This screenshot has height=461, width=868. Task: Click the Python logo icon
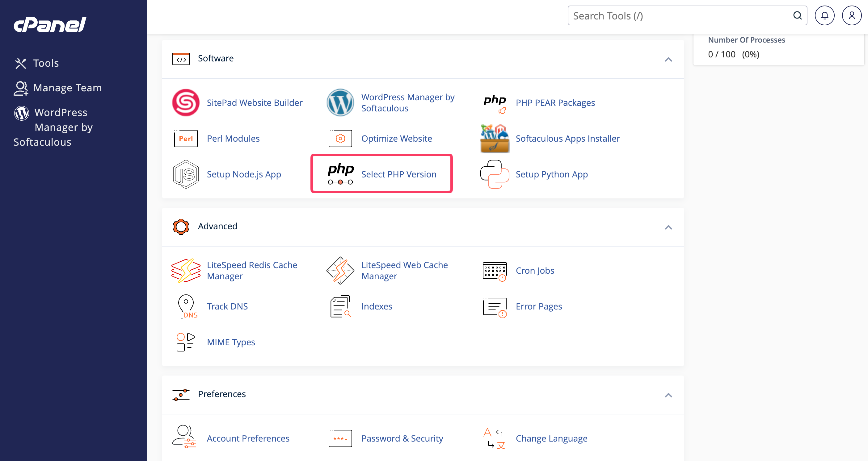point(495,174)
